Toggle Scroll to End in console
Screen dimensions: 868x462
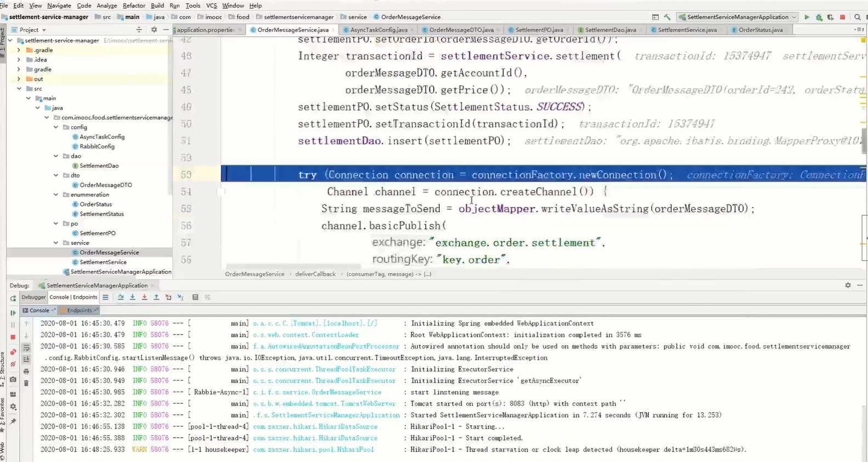coord(26,359)
